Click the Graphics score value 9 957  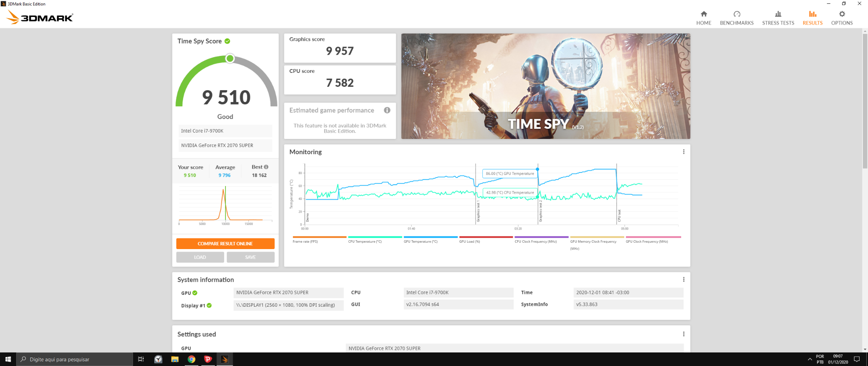click(x=339, y=51)
